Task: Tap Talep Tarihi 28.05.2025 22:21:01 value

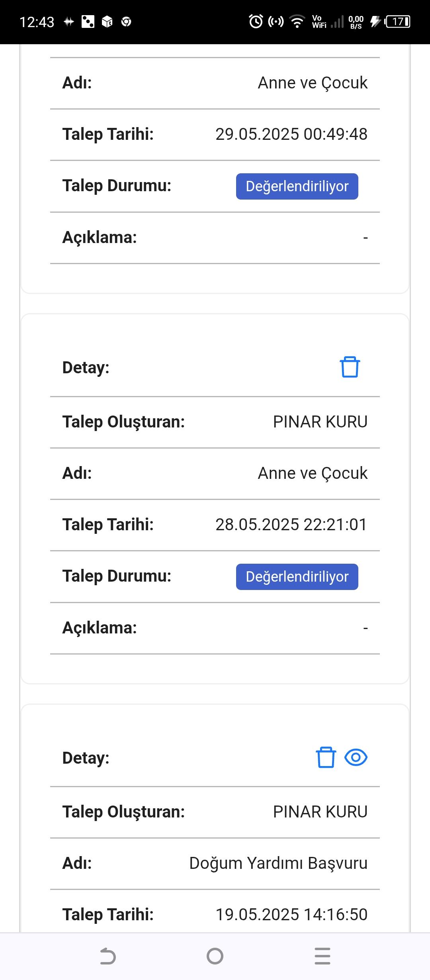Action: (x=291, y=525)
